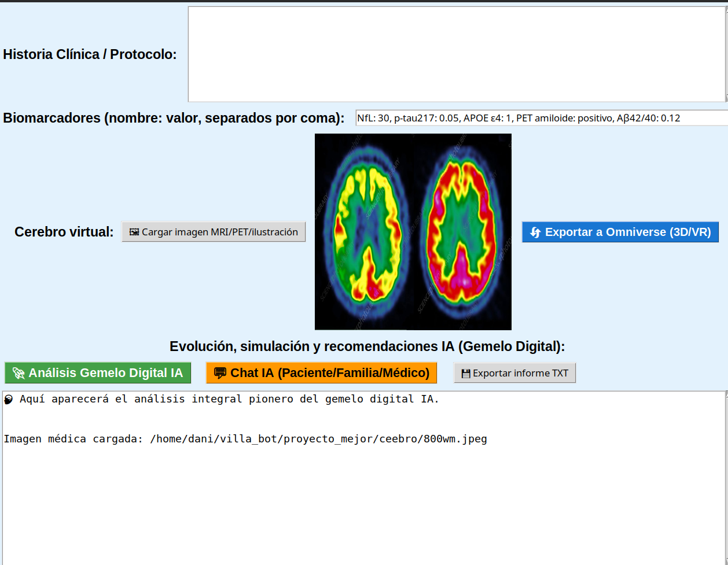This screenshot has height=565, width=728.
Task: Select the image icon on Cargar imagen button
Action: tap(134, 231)
